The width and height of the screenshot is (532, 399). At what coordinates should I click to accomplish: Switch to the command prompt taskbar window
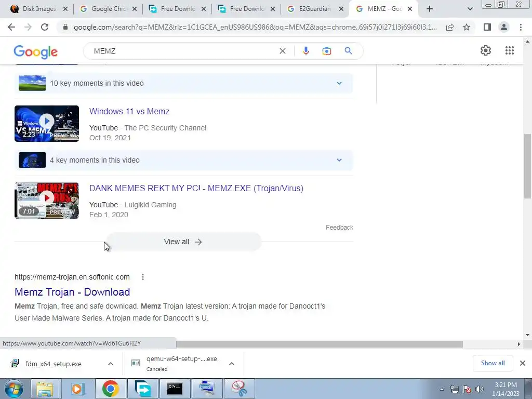[175, 389]
